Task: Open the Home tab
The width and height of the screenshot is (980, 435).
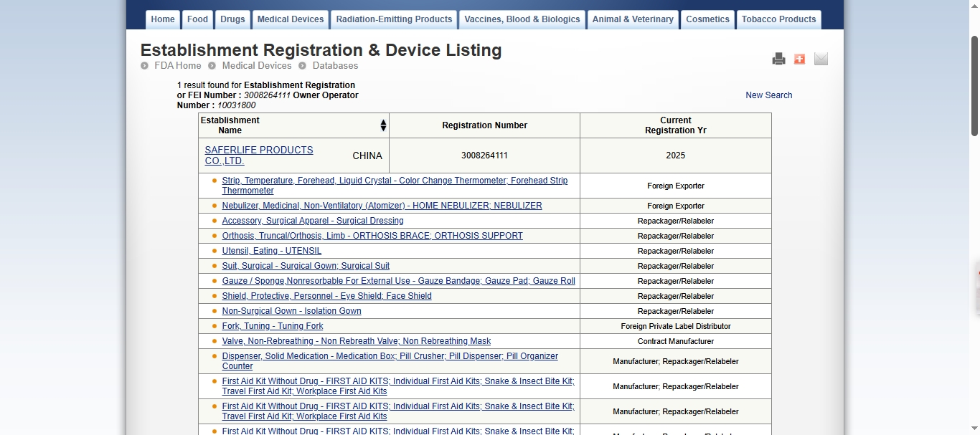Action: [163, 19]
